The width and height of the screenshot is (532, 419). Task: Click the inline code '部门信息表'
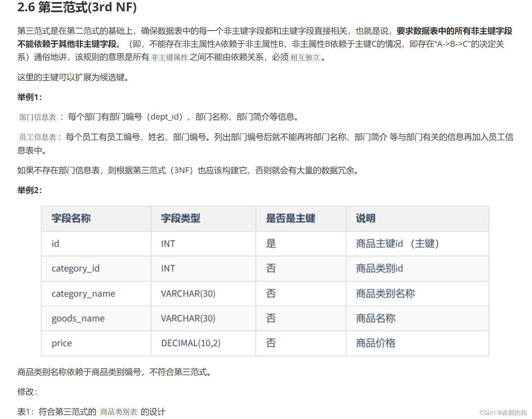click(37, 117)
